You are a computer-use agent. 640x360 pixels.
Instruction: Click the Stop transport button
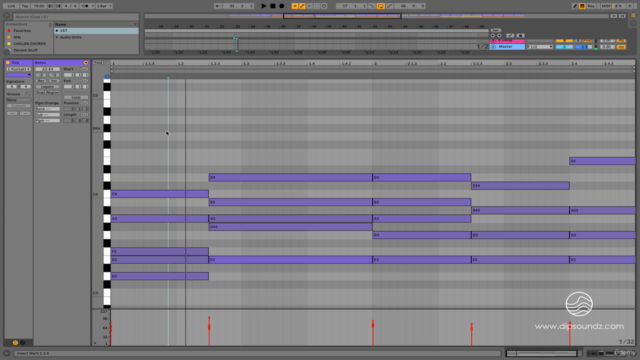point(273,6)
